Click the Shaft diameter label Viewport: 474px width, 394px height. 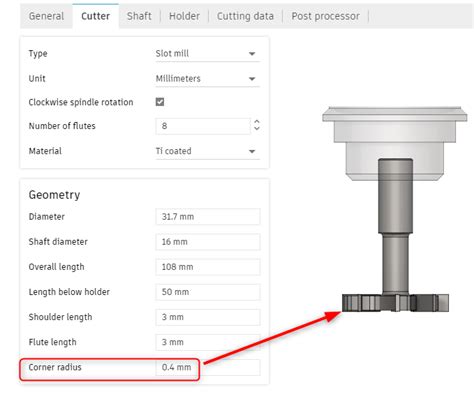coord(58,242)
